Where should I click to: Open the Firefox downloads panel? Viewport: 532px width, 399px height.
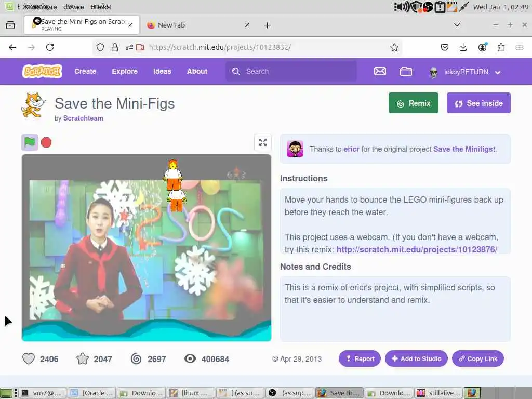tap(463, 47)
